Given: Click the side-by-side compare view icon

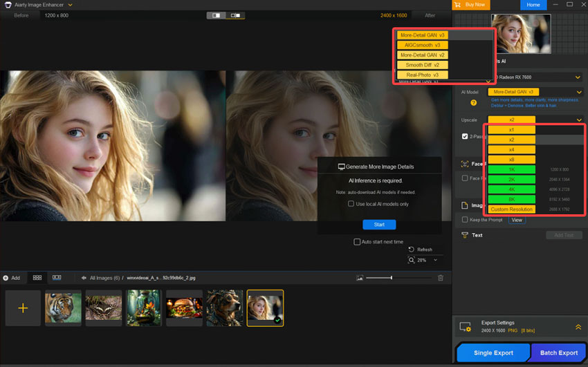Looking at the screenshot, I should pyautogui.click(x=236, y=15).
